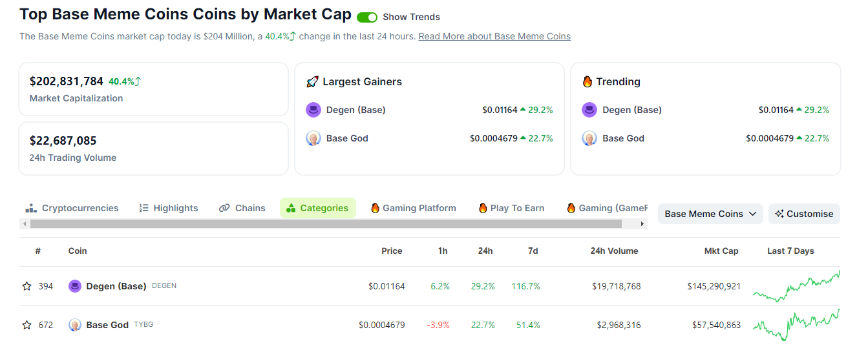This screenshot has height=352, width=868.
Task: Open the Highlights tab
Action: tap(169, 208)
